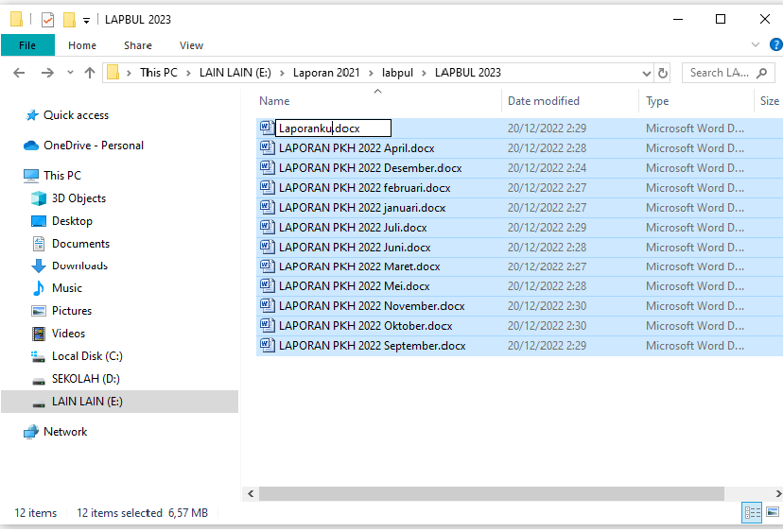Open Desktop in the navigation pane
This screenshot has height=532, width=783.
(72, 221)
